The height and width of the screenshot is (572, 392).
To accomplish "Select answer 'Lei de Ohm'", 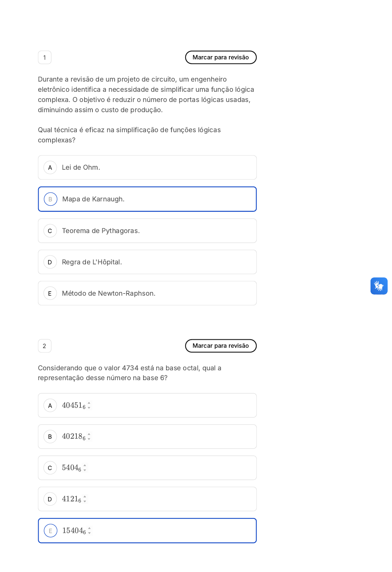I will coord(147,167).
